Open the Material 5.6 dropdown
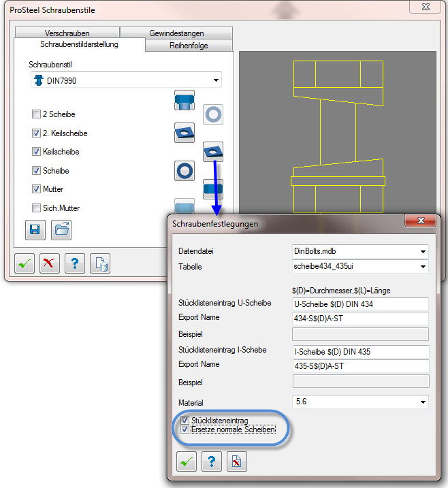 click(423, 402)
